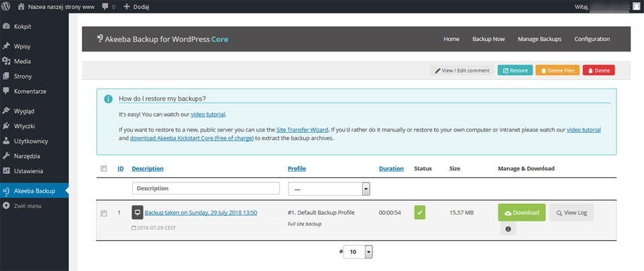Open Manage Backups page
This screenshot has height=271, width=644.
pos(539,39)
